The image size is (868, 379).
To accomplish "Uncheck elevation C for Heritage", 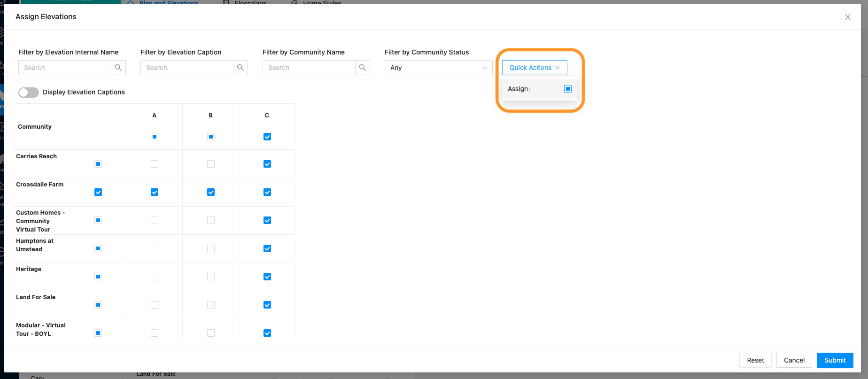I will 267,277.
